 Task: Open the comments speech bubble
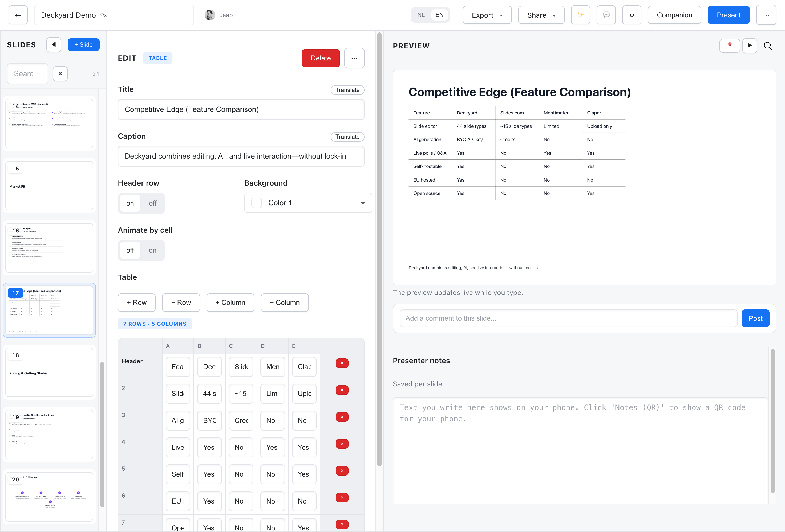pos(606,15)
